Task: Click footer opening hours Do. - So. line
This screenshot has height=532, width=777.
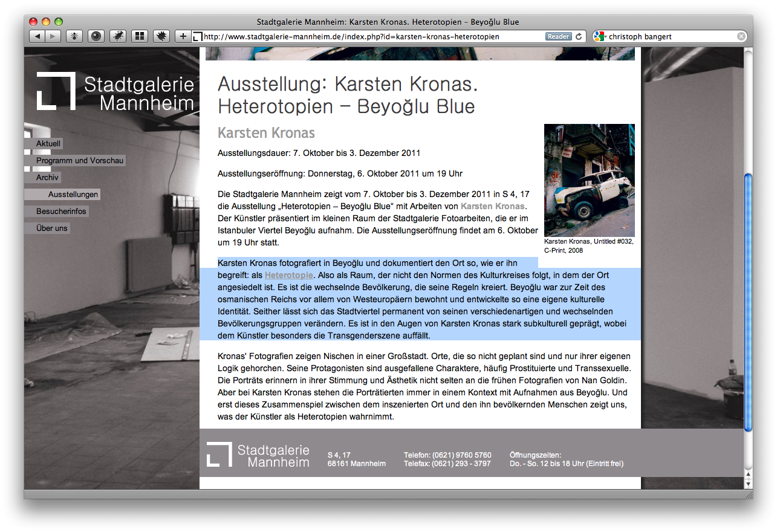Action: pos(567,464)
